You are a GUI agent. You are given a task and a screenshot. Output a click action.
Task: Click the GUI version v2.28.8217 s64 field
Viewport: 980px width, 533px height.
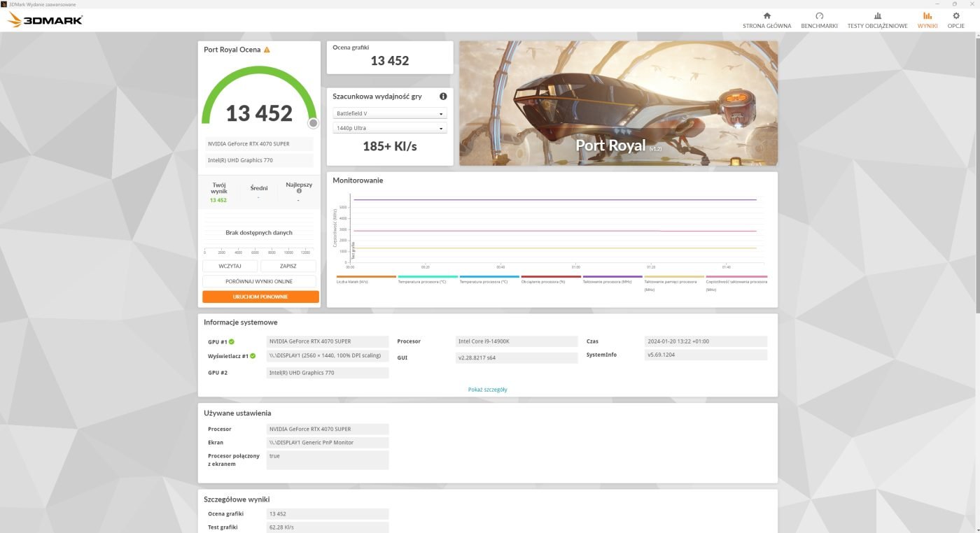click(517, 357)
